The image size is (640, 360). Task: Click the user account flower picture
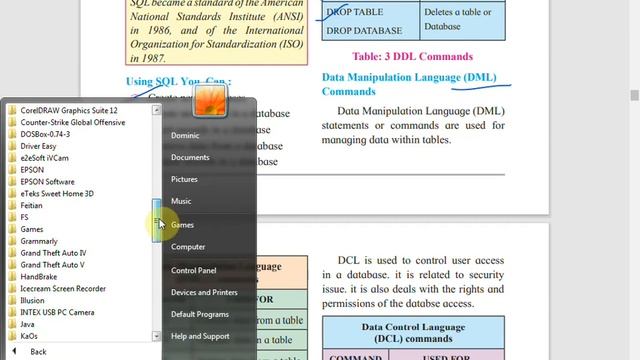point(210,100)
